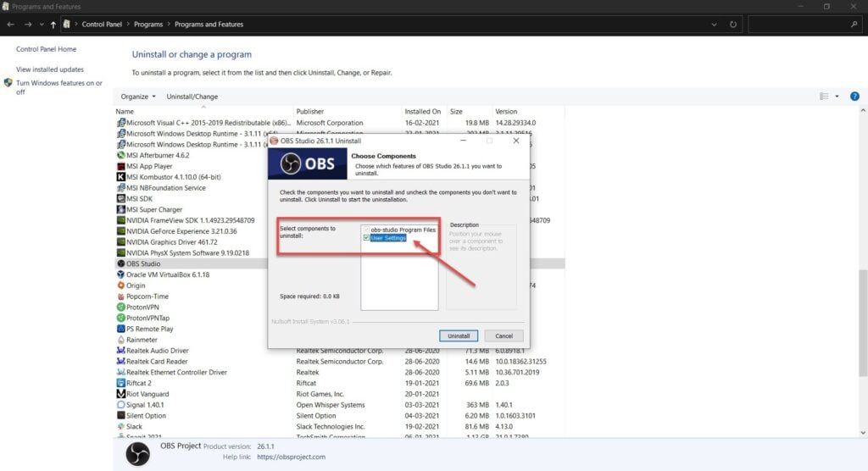Screen dimensions: 868x471
Task: Refresh the Programs and Features list
Action: [x=733, y=25]
